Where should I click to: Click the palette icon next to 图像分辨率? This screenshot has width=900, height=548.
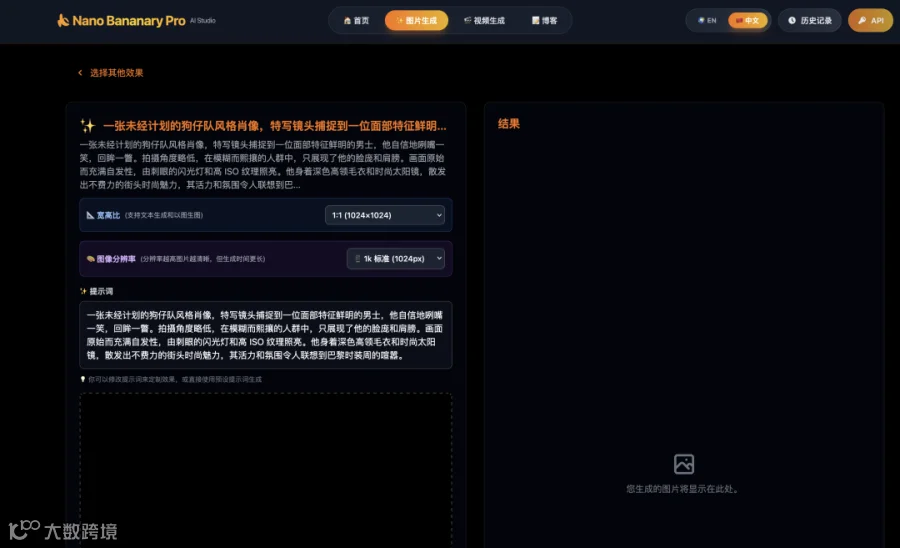click(90, 259)
